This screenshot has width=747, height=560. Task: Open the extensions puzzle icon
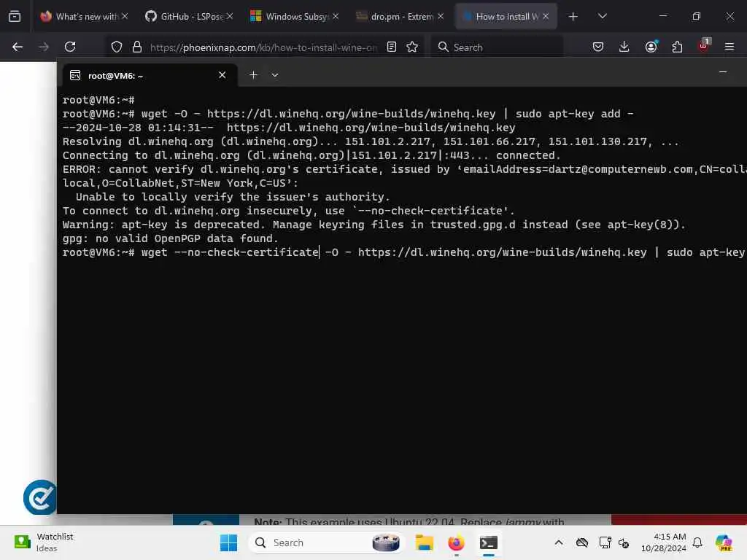click(x=677, y=47)
